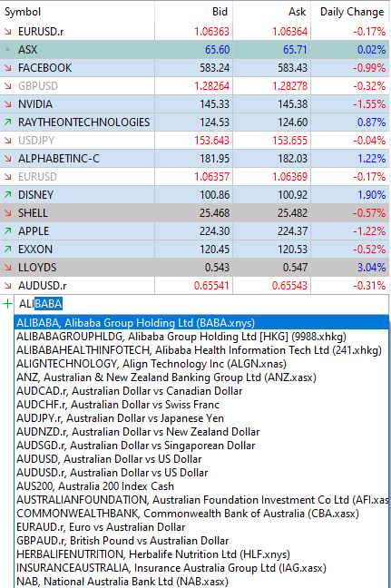This screenshot has height=588, width=391.
Task: Click the red down arrow beside NVIDIA
Action: [x=8, y=103]
